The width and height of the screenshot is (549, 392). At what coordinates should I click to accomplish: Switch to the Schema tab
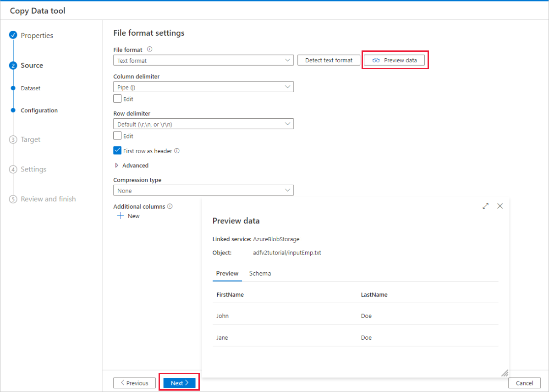click(260, 273)
